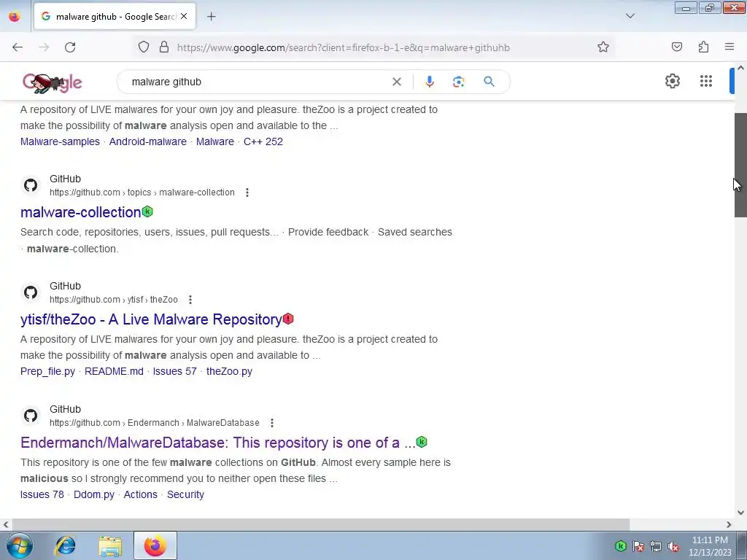The image size is (747, 560).
Task: Open the C++ 252 sitelink
Action: tap(263, 142)
